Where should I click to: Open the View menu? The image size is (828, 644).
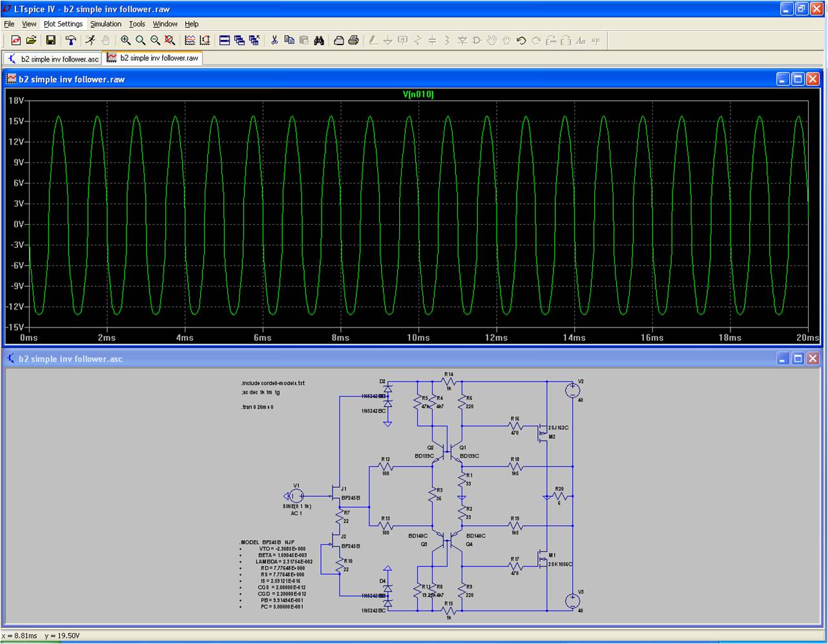(x=29, y=24)
